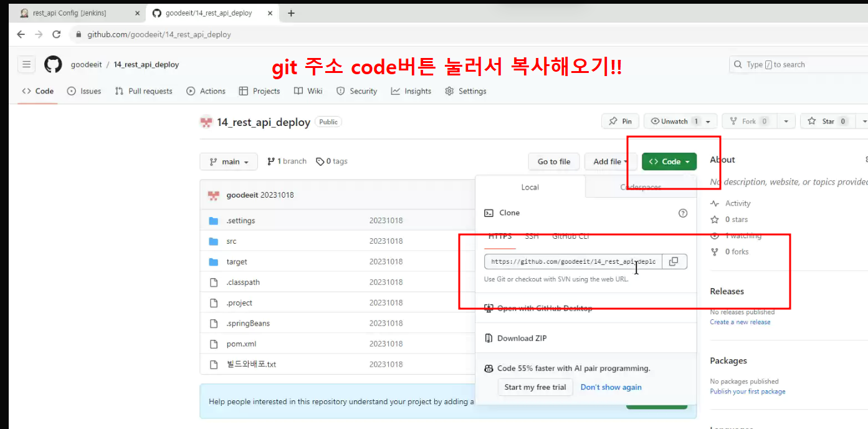The image size is (868, 429).
Task: Open the Wiki tab
Action: click(308, 91)
